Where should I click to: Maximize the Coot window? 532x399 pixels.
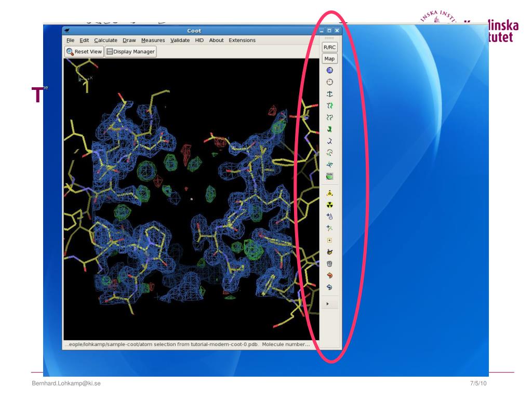click(329, 31)
